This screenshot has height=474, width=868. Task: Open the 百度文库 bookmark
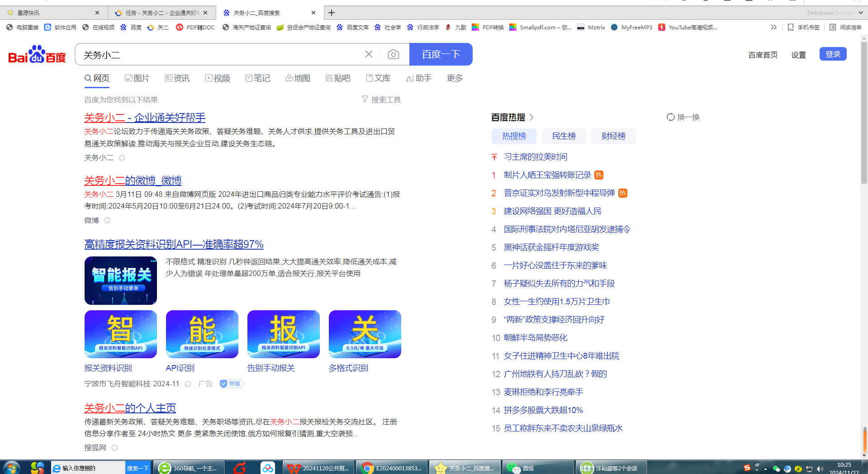[352, 27]
